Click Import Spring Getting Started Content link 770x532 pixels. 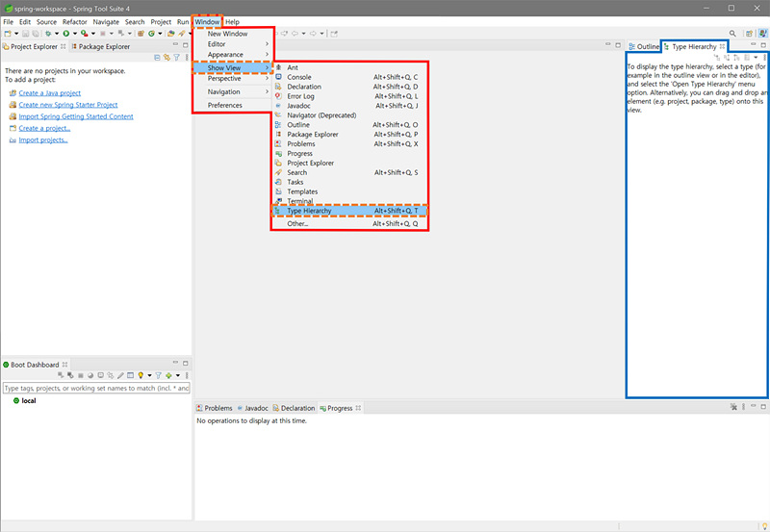point(76,116)
